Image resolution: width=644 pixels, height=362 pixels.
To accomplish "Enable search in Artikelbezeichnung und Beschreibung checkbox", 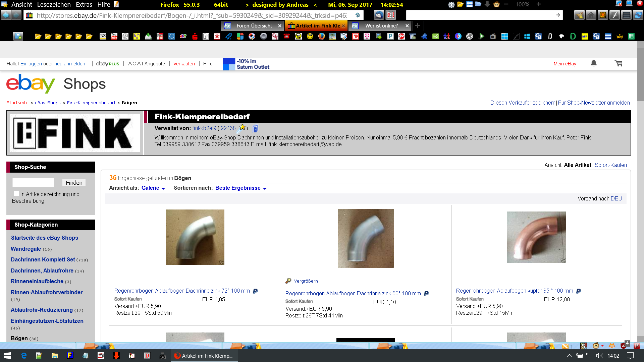I will tap(16, 193).
